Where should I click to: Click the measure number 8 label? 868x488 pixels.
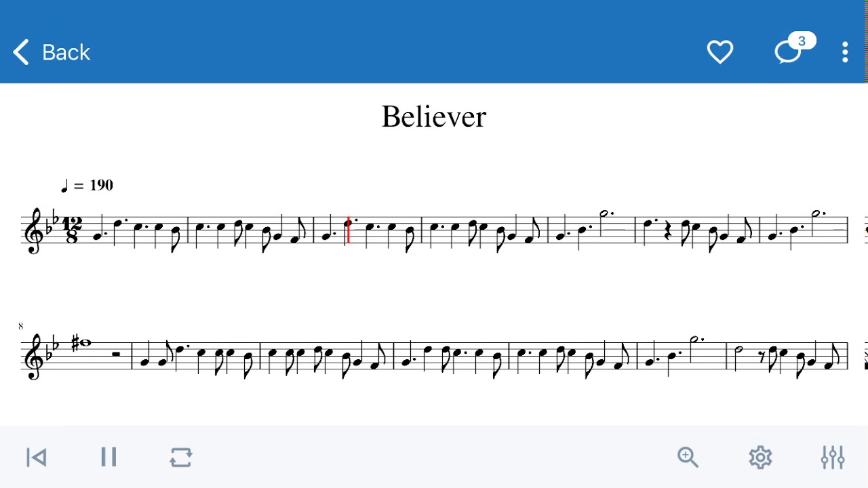pyautogui.click(x=20, y=326)
